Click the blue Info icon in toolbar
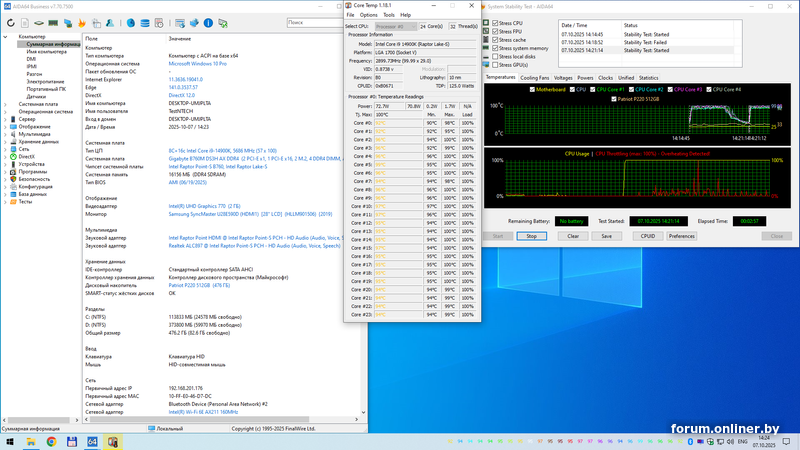 pyautogui.click(x=209, y=21)
